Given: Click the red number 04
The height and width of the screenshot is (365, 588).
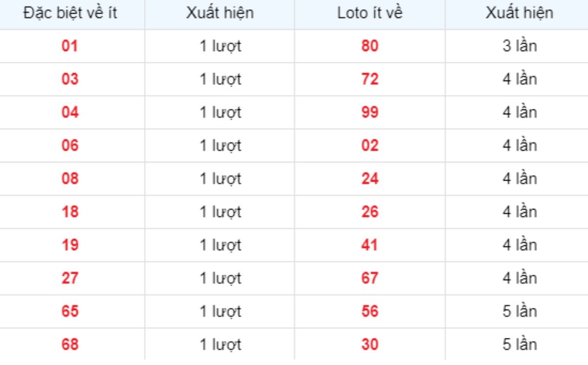Looking at the screenshot, I should [70, 112].
